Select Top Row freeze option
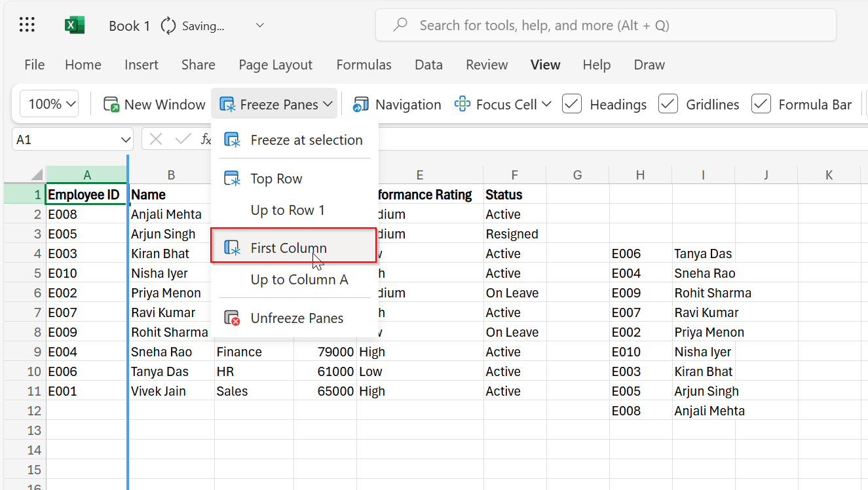868x490 pixels. click(x=276, y=178)
